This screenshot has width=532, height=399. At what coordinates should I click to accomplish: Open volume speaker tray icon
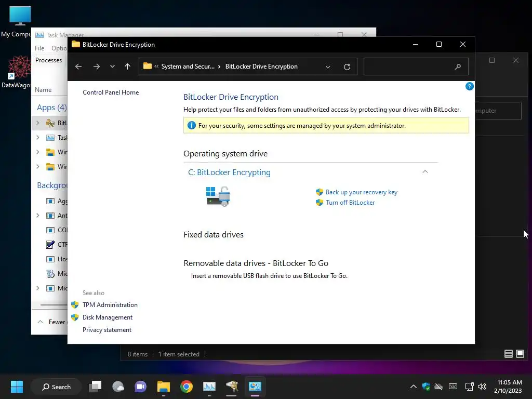click(482, 387)
